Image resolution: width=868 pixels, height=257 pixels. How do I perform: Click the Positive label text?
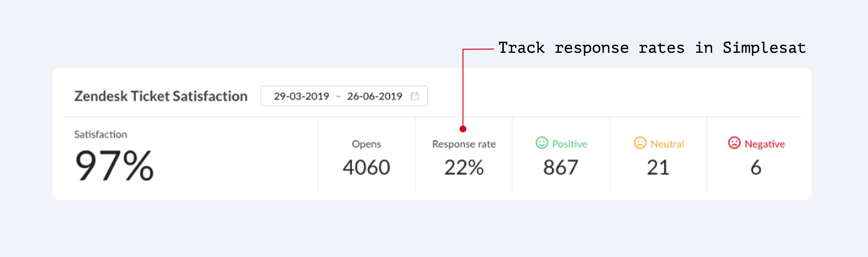570,144
